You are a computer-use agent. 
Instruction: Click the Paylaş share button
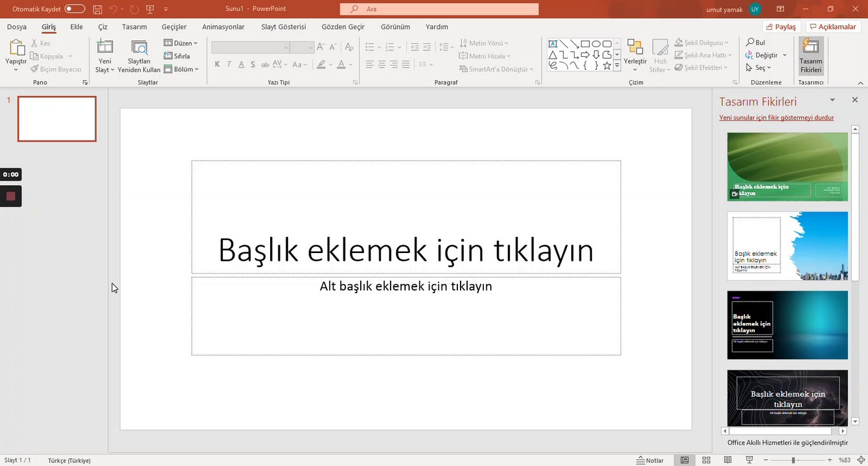point(781,27)
